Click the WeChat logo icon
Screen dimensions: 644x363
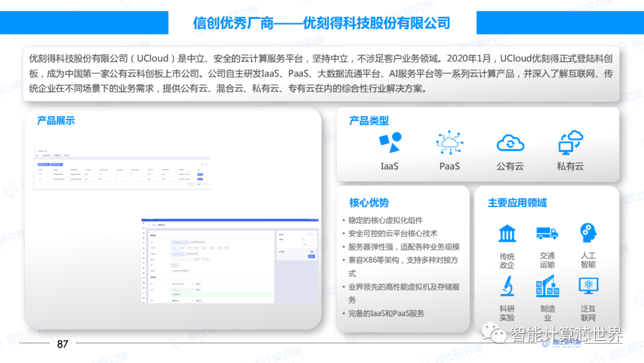(x=494, y=333)
